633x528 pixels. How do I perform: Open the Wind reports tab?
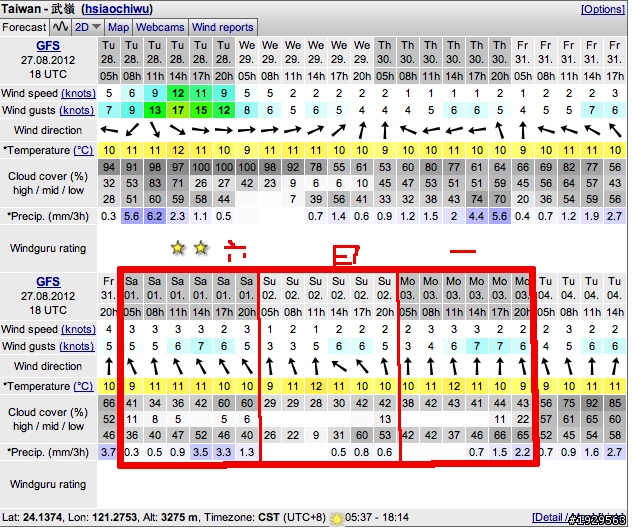point(223,27)
